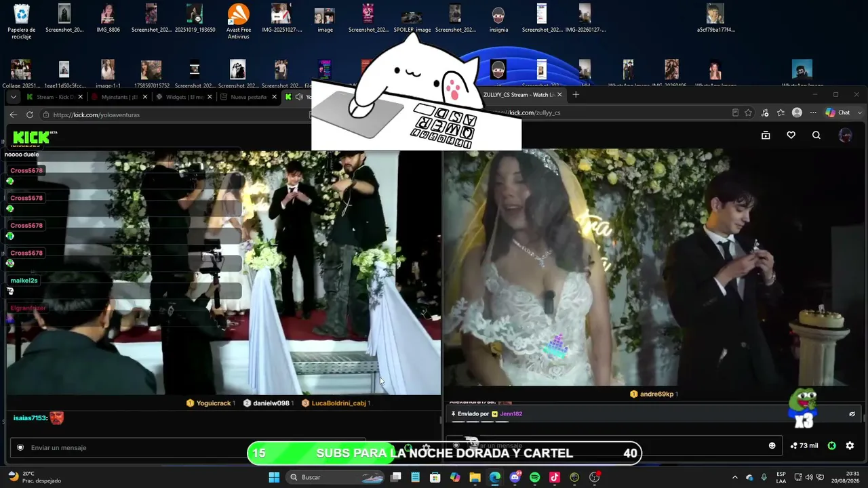Open Discord from the taskbar
Screen dimensions: 868x488
click(x=515, y=477)
